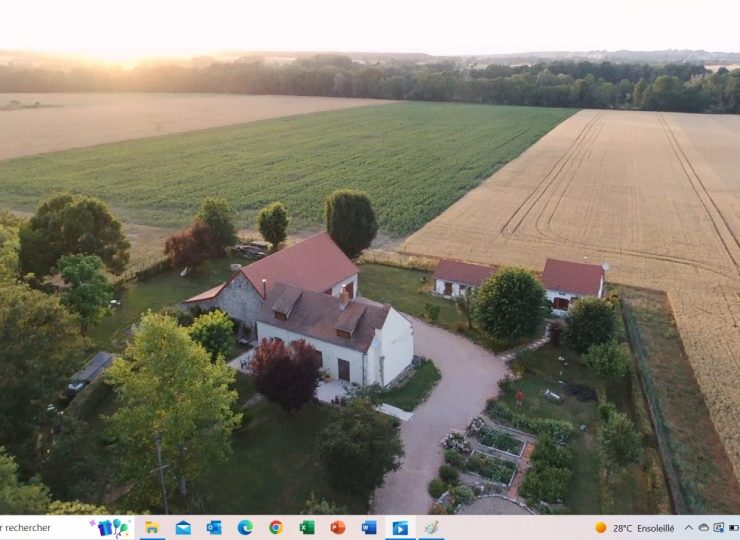The height and width of the screenshot is (540, 740).
Task: Check the battery status icon
Action: pos(733,527)
